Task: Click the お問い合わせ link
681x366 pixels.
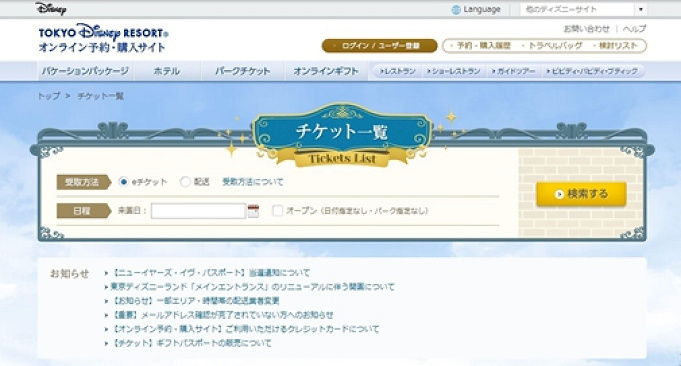Action: click(586, 29)
